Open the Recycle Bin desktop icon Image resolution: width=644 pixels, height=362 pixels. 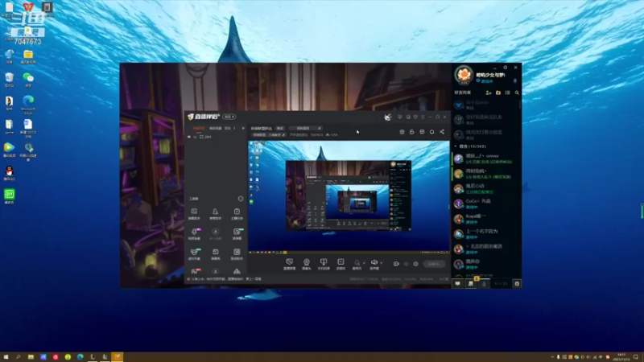click(9, 79)
